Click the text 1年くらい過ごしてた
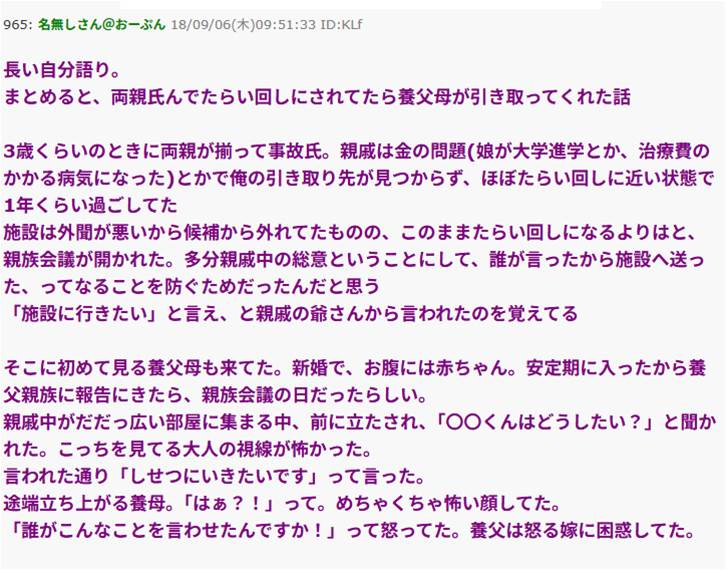Image resolution: width=726 pixels, height=570 pixels. coord(90,206)
